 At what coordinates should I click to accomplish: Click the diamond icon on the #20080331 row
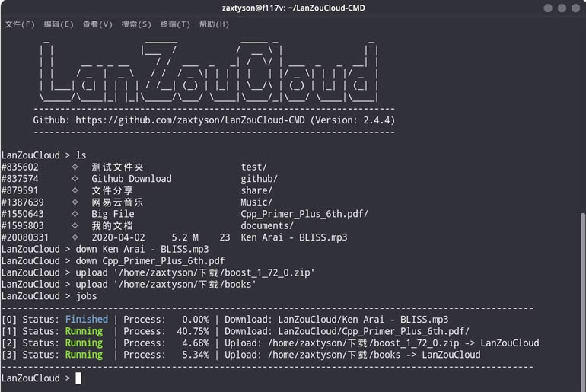point(75,237)
